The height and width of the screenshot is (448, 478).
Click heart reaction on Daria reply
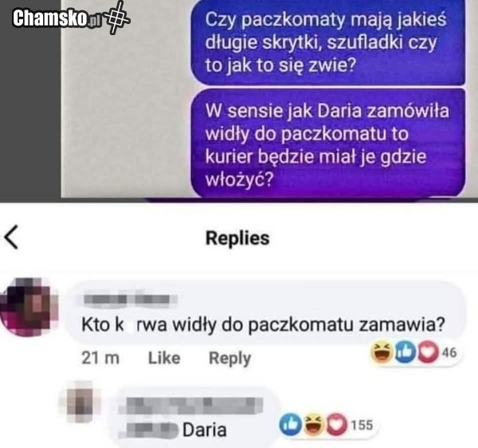point(337,424)
